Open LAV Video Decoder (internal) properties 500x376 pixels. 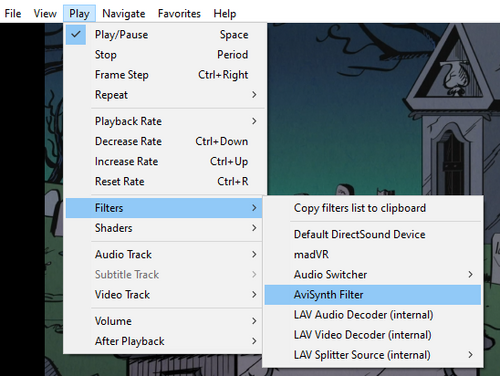(373, 335)
